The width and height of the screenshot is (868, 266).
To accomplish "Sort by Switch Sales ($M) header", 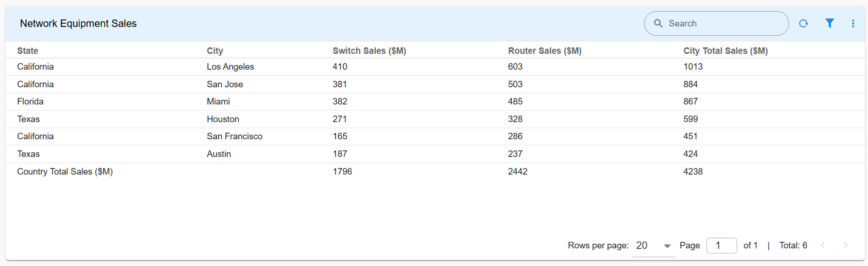I will click(369, 51).
